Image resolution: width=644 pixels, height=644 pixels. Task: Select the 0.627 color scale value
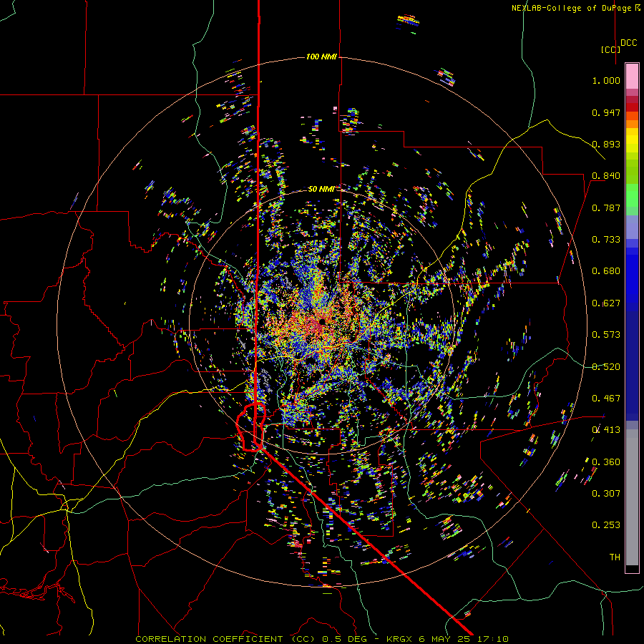pos(606,303)
